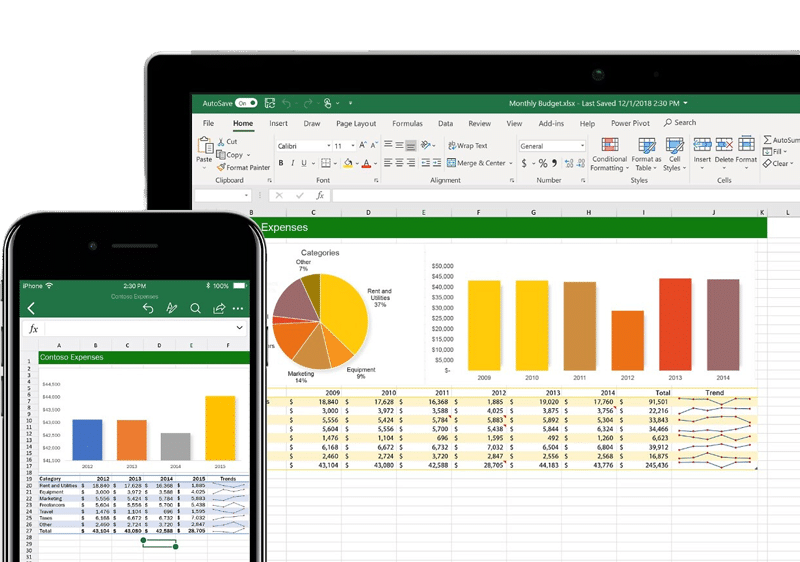Tap the back arrow on the iPhone

[31, 308]
